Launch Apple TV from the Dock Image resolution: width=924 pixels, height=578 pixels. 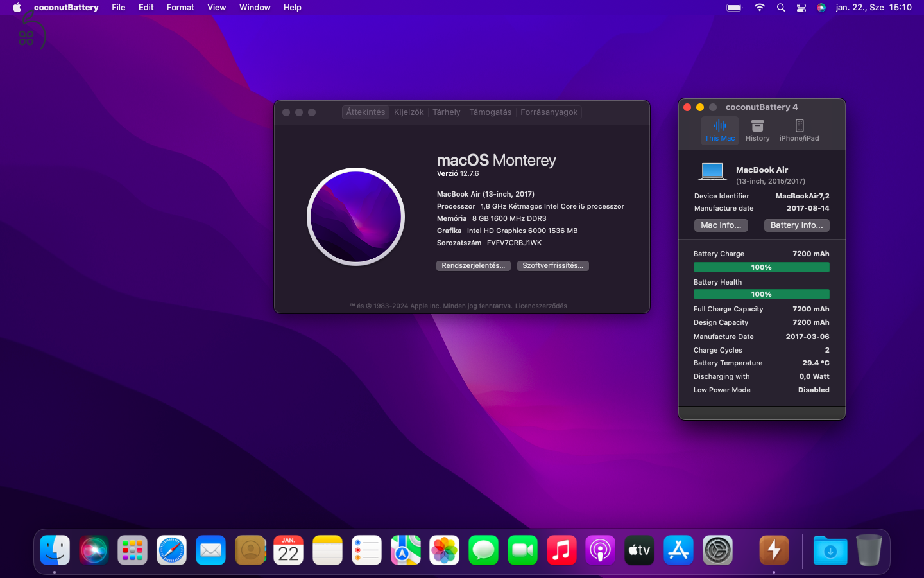click(640, 550)
